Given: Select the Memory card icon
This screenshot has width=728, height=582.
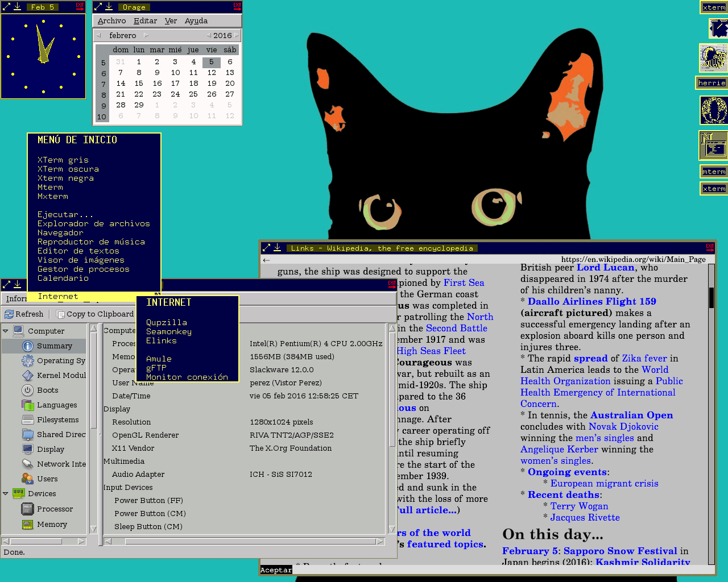Looking at the screenshot, I should click(x=28, y=524).
